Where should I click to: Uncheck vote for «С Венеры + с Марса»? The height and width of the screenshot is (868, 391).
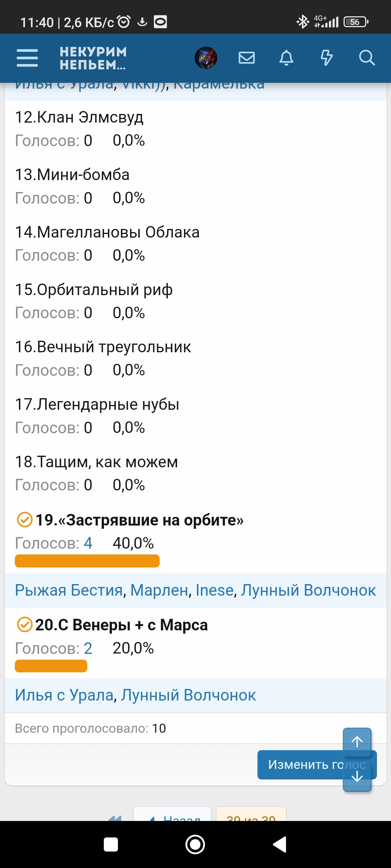pyautogui.click(x=25, y=625)
